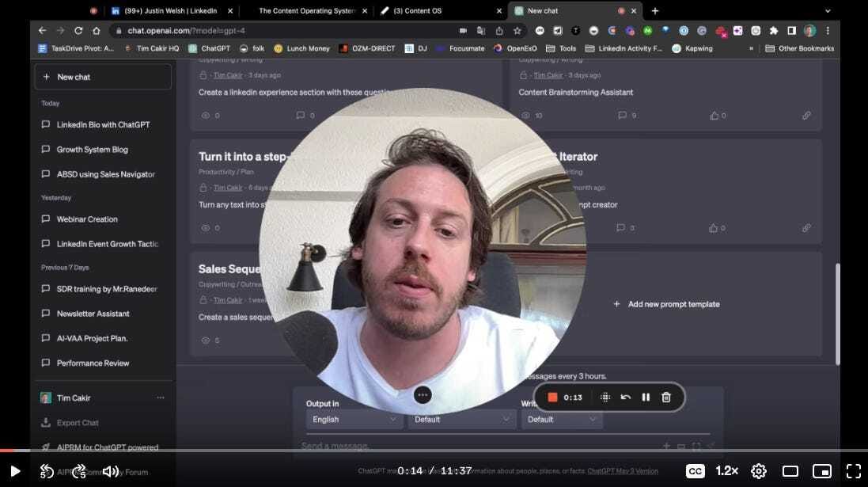Screen dimensions: 868x487
Task: Open camera bubble options dots
Action: [x=423, y=395]
